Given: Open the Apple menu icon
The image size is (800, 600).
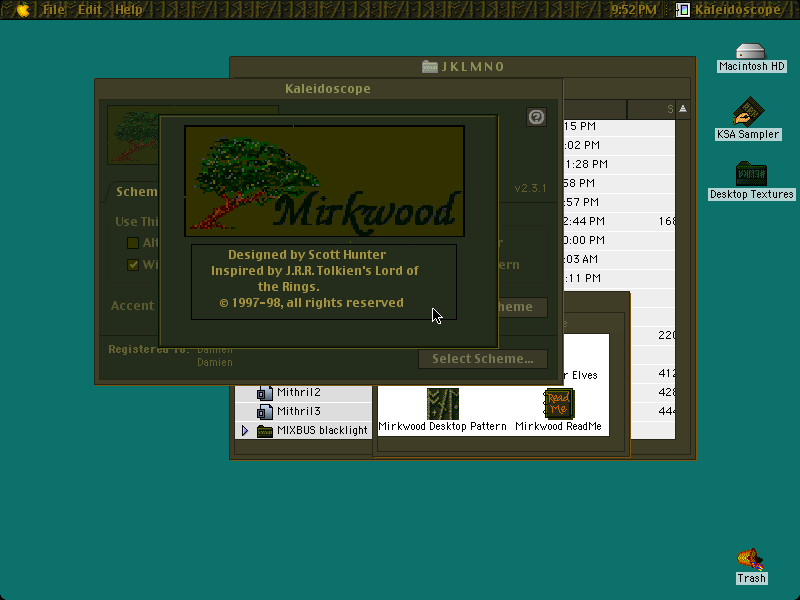Looking at the screenshot, I should coord(23,10).
